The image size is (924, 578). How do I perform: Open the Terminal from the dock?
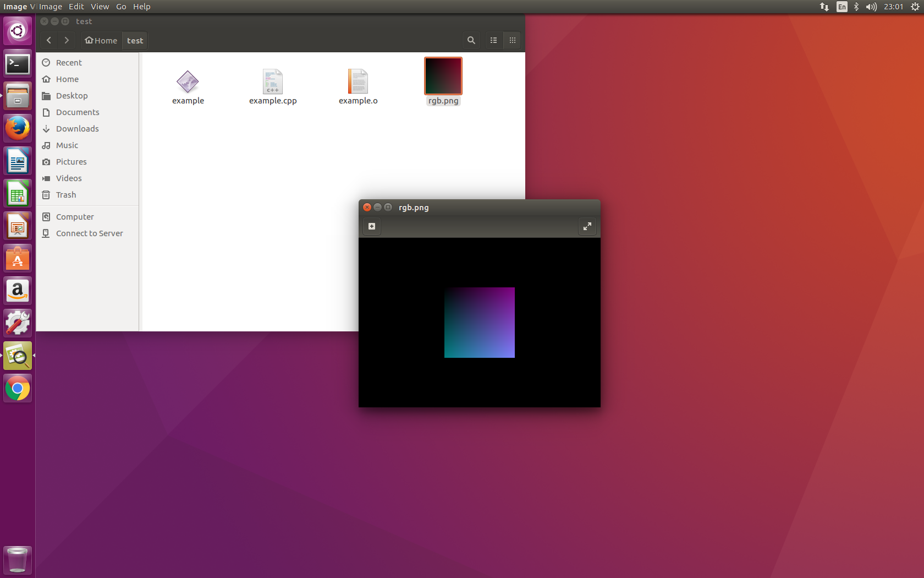18,63
